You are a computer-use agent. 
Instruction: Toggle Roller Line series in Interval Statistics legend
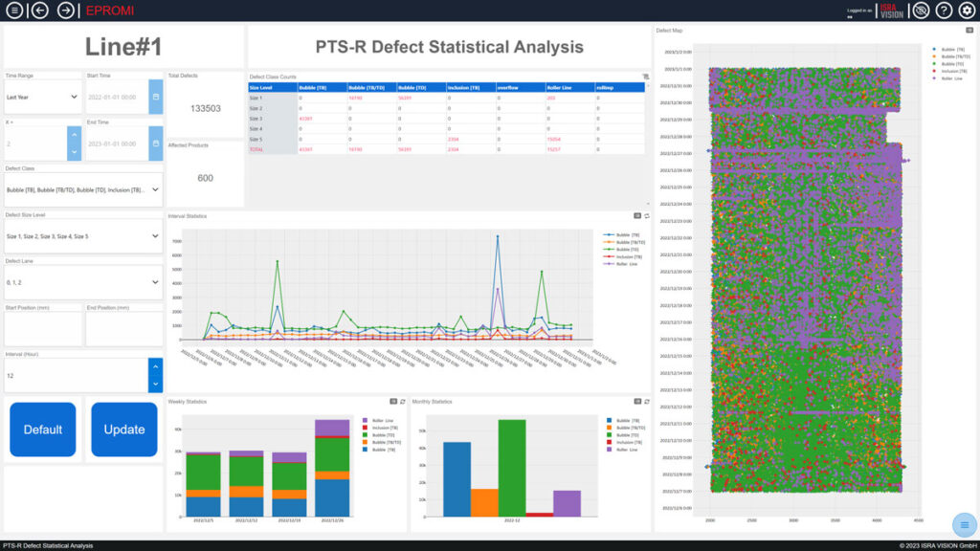coord(627,264)
